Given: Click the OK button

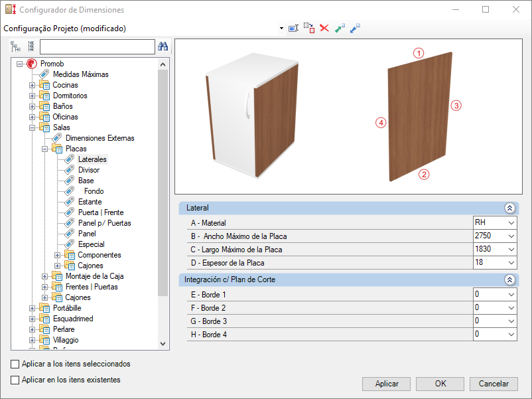Looking at the screenshot, I should 440,384.
